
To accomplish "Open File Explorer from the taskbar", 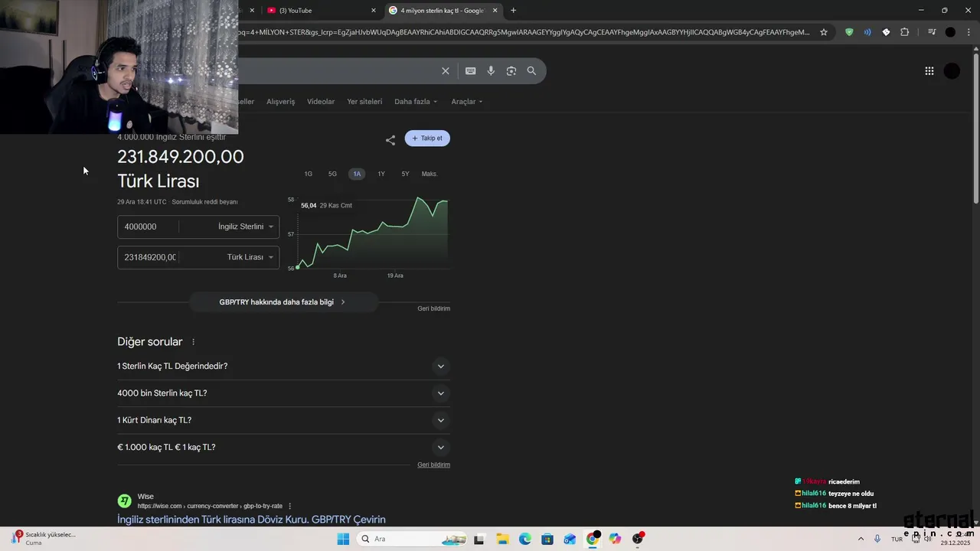I will pos(502,539).
